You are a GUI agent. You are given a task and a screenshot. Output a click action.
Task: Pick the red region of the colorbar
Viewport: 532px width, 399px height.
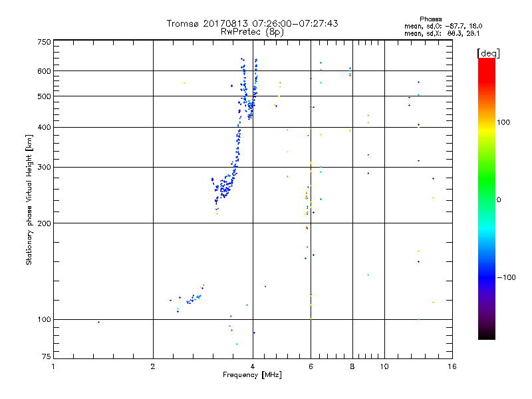point(487,71)
